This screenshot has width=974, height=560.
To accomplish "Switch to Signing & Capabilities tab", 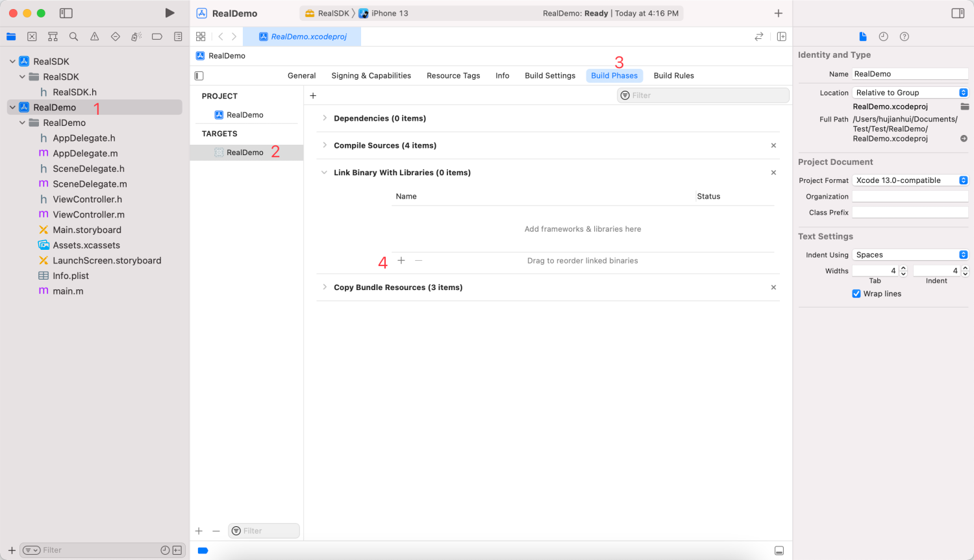I will pyautogui.click(x=371, y=76).
